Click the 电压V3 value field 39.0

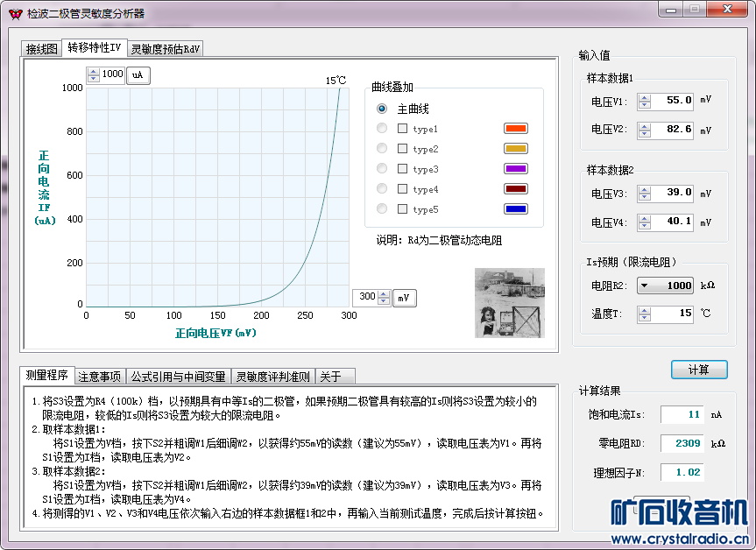click(x=672, y=194)
